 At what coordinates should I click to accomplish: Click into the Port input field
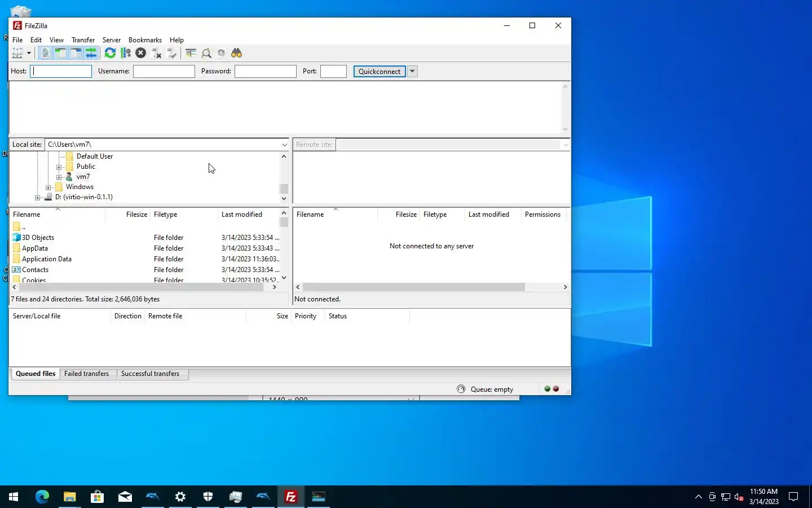pyautogui.click(x=333, y=71)
